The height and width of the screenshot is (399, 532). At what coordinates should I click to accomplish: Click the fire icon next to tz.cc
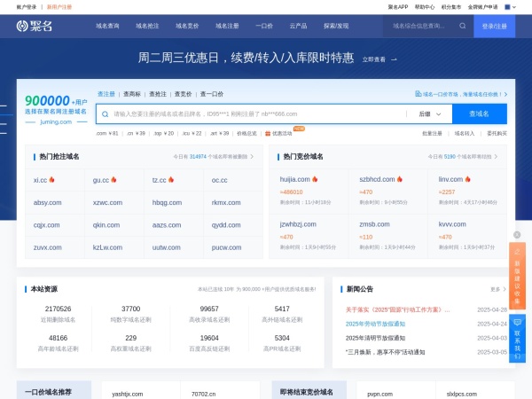point(171,179)
